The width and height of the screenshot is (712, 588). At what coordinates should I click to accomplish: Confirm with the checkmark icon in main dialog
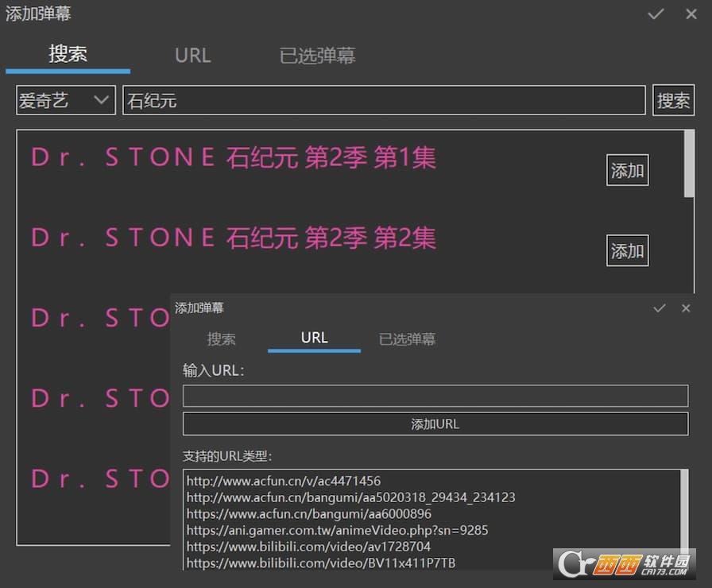[656, 14]
